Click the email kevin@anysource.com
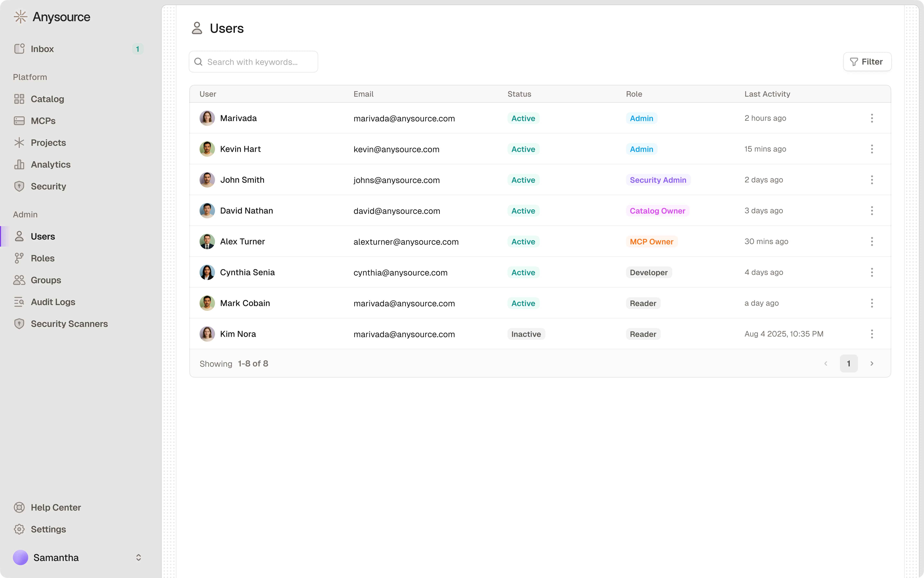Viewport: 924px width, 578px height. click(396, 149)
